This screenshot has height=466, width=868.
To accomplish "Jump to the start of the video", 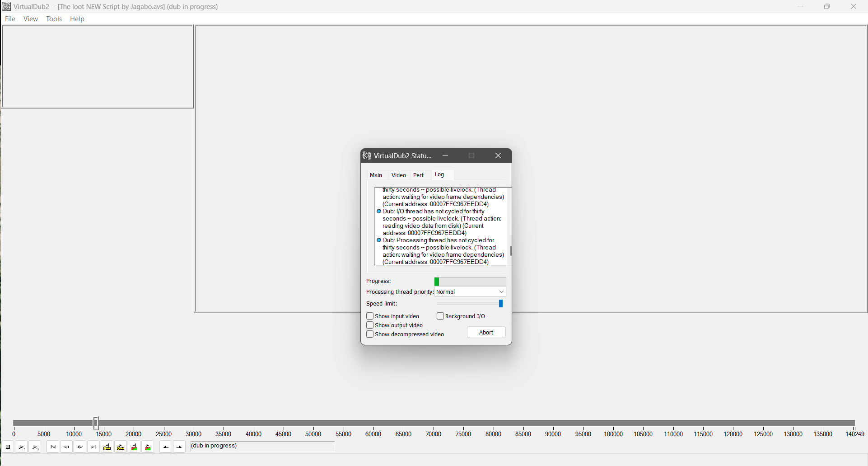I will (53, 447).
